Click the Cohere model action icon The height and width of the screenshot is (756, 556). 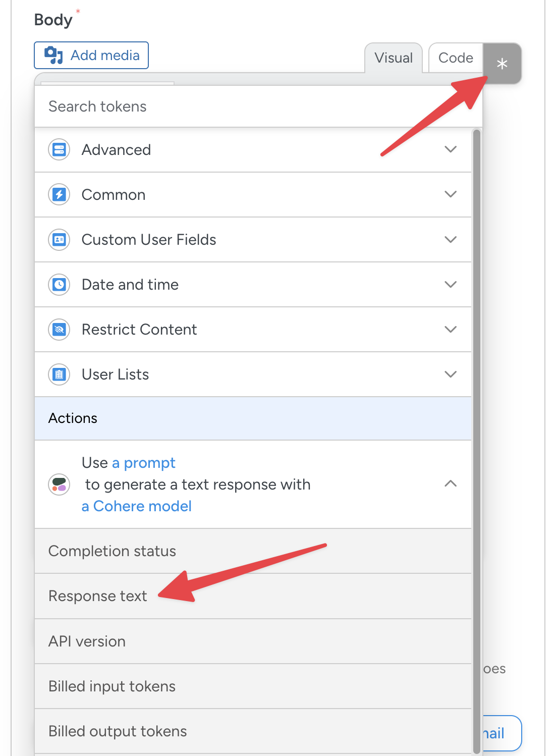59,485
